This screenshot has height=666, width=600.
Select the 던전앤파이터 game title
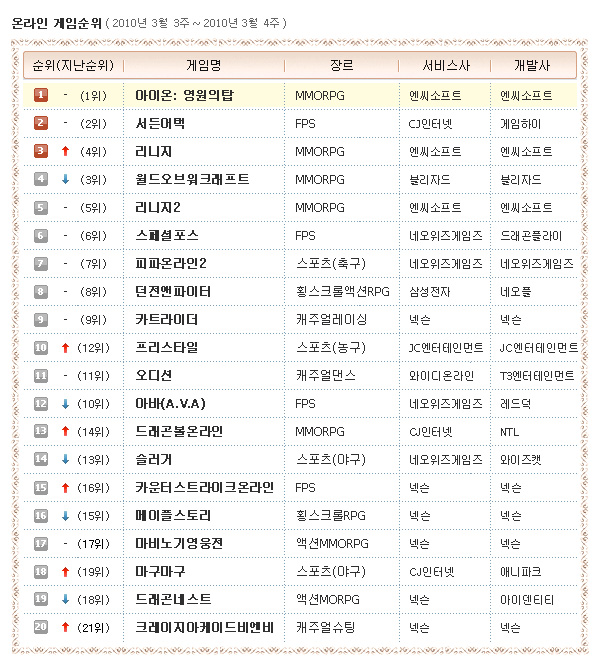click(x=173, y=291)
